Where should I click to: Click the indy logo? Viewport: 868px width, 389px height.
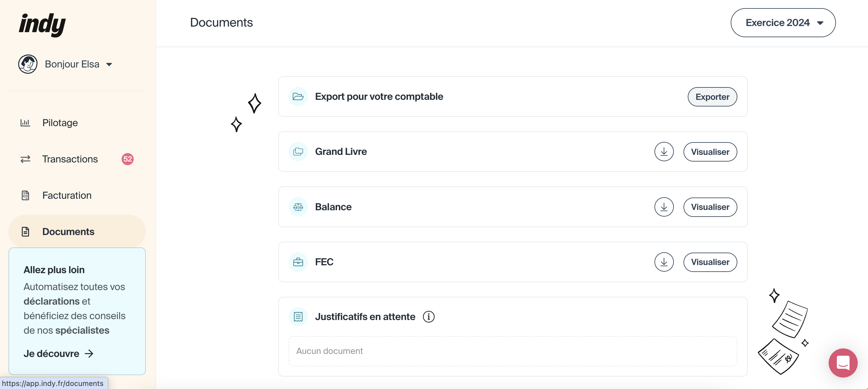(x=42, y=24)
